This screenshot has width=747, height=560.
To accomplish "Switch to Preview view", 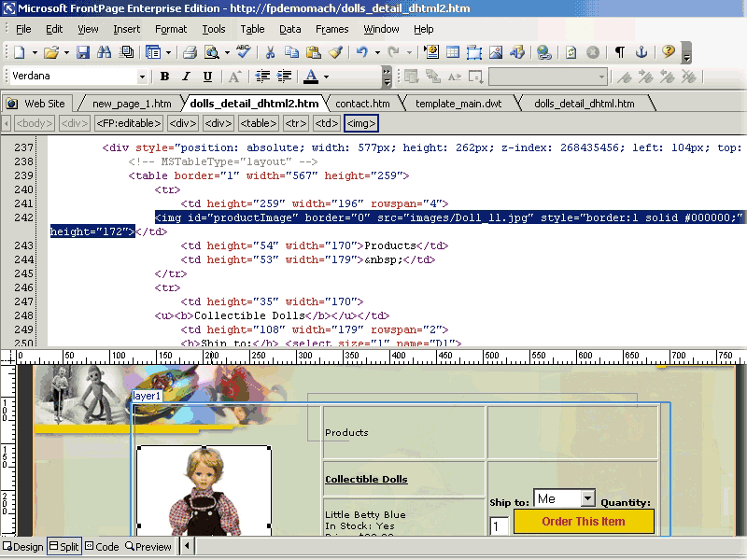I will click(x=149, y=547).
